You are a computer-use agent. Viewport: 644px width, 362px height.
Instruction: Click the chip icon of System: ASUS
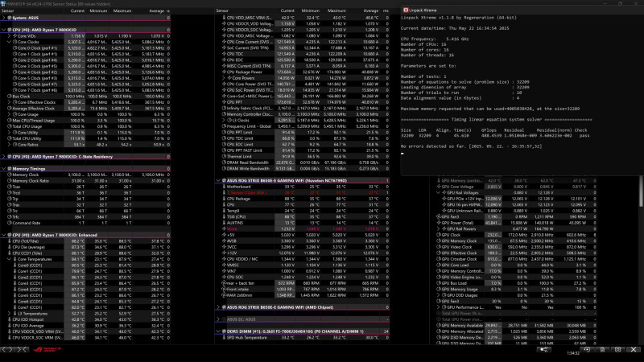[x=10, y=18]
